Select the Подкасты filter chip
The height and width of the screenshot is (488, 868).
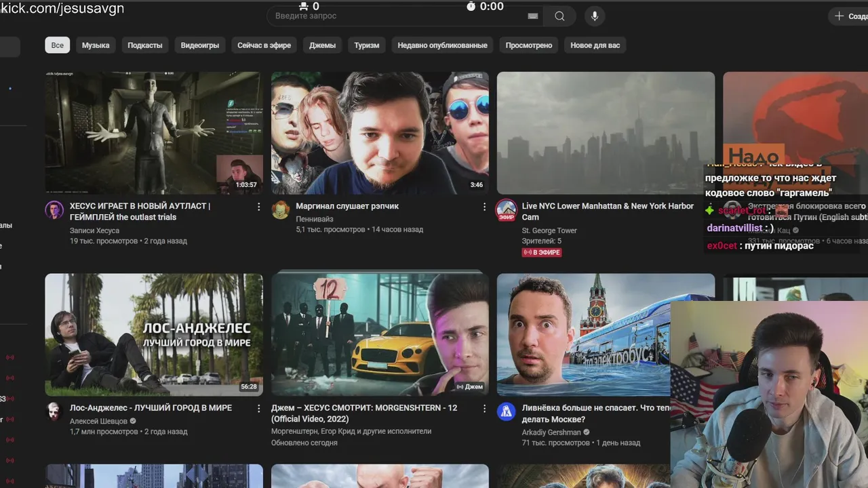pyautogui.click(x=145, y=45)
